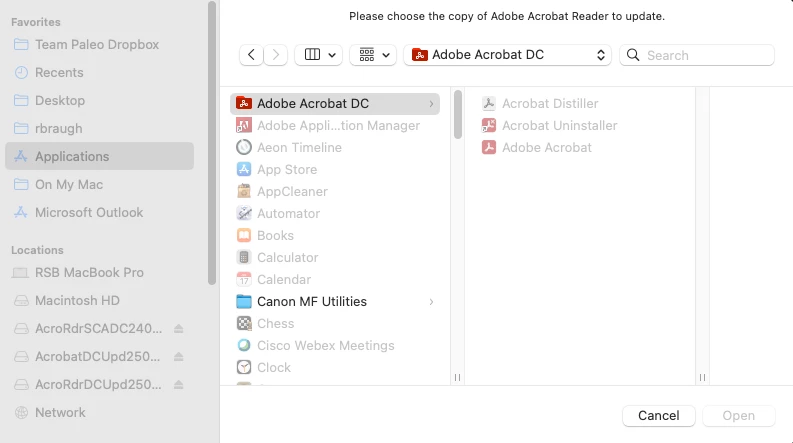Select AcrobatDCUpd250... volume in sidebar
The height and width of the screenshot is (443, 793).
pos(98,357)
